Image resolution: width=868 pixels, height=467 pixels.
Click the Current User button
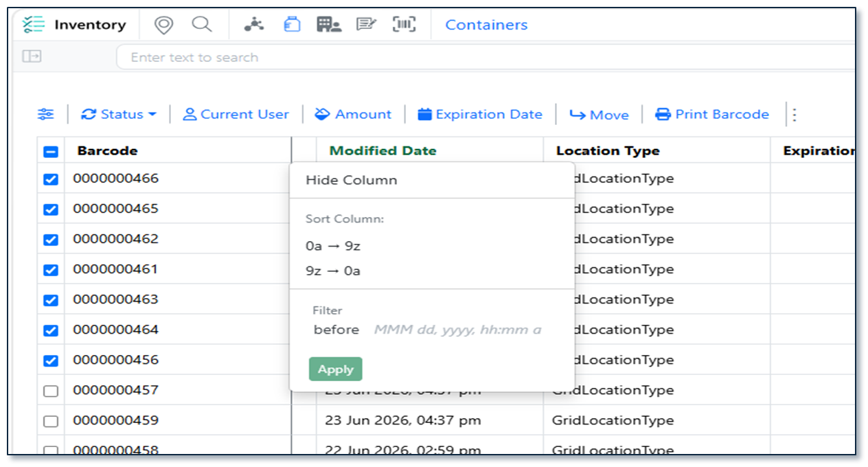click(236, 115)
